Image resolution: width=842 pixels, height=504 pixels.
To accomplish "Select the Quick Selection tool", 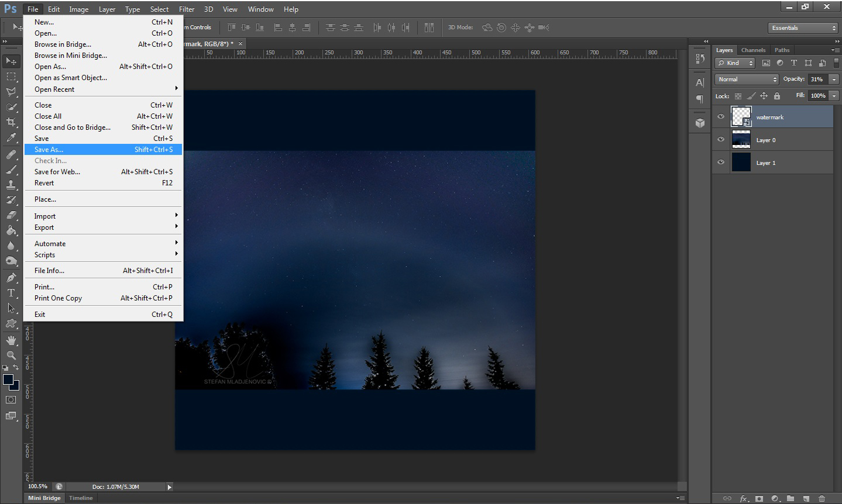I will coord(11,107).
